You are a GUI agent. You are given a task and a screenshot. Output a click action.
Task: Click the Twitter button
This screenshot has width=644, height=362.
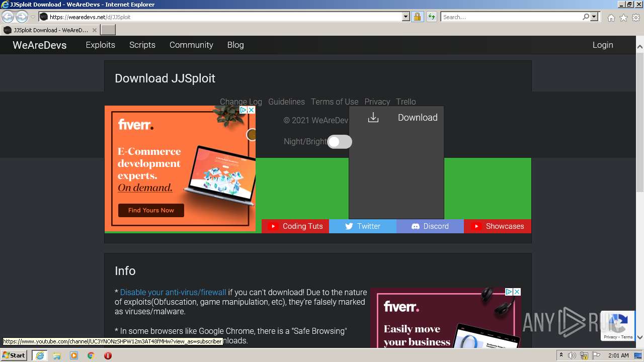pos(363,226)
